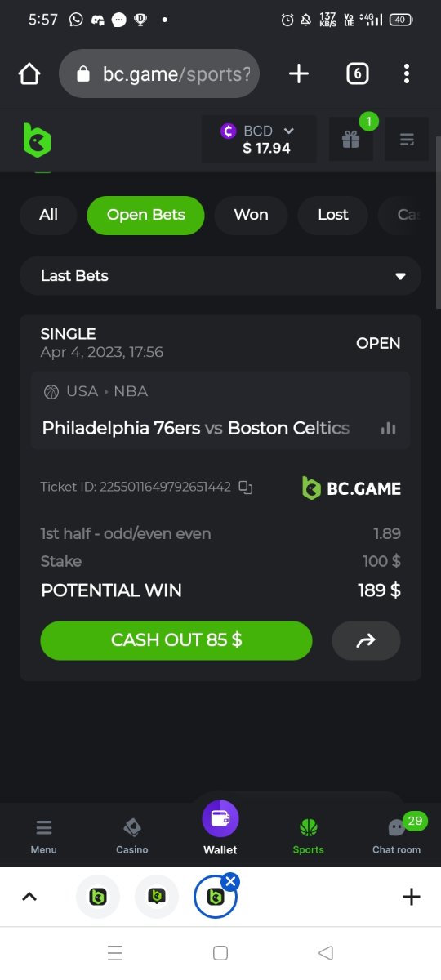Click the BC.GAME green logo

click(x=37, y=140)
